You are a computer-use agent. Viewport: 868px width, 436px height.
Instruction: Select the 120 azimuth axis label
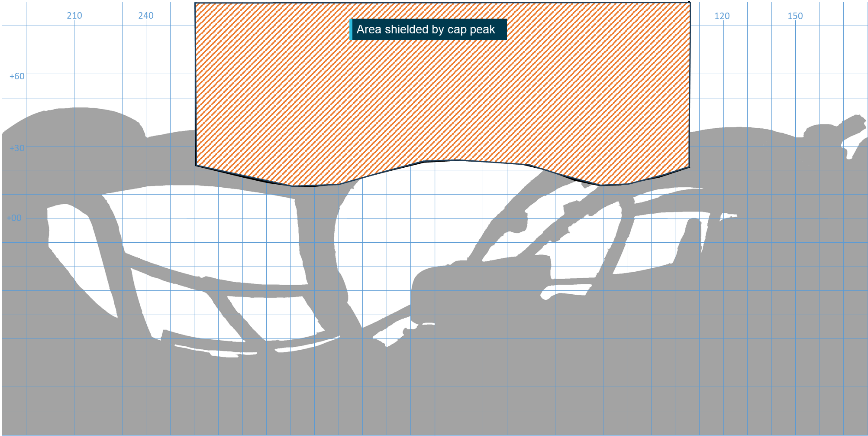click(x=722, y=16)
